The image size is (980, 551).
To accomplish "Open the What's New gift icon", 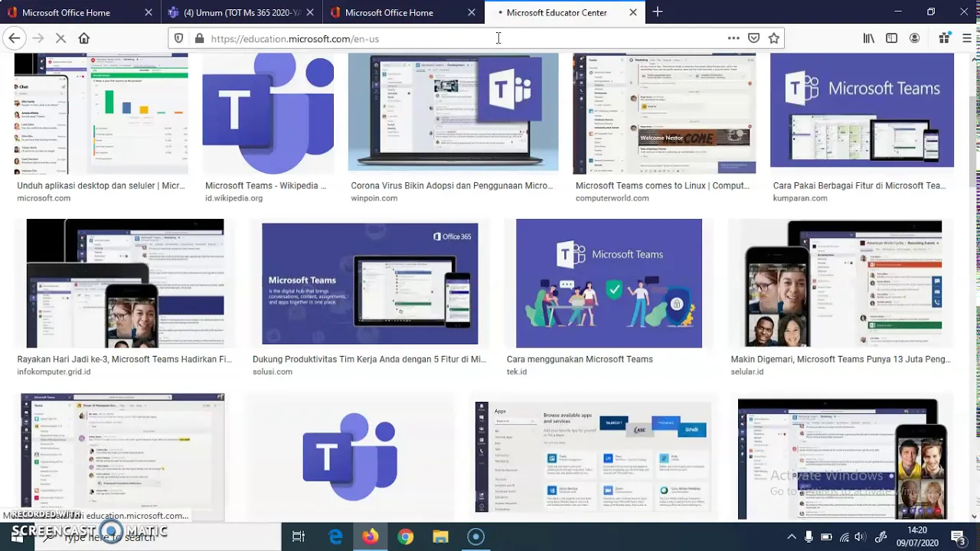I will click(x=944, y=38).
